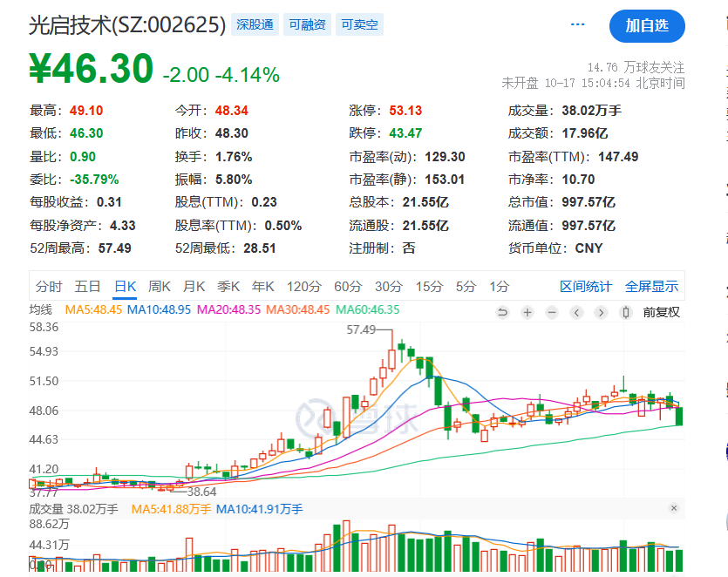Click the -2.00 -4.14% change text
Screen dimensions: 728x577
pyautogui.click(x=221, y=75)
